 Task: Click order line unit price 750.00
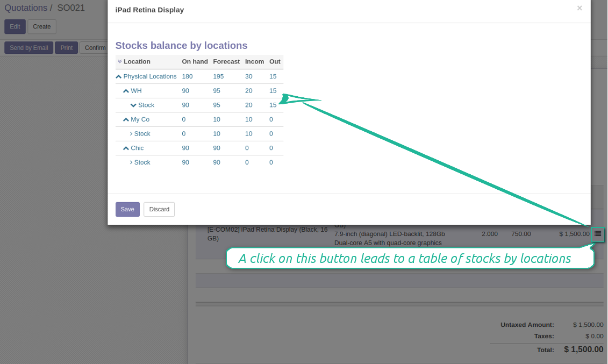[521, 234]
